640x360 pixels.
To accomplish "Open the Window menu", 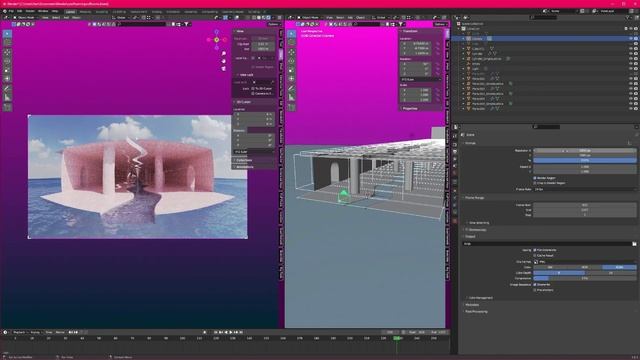I will coord(43,11).
